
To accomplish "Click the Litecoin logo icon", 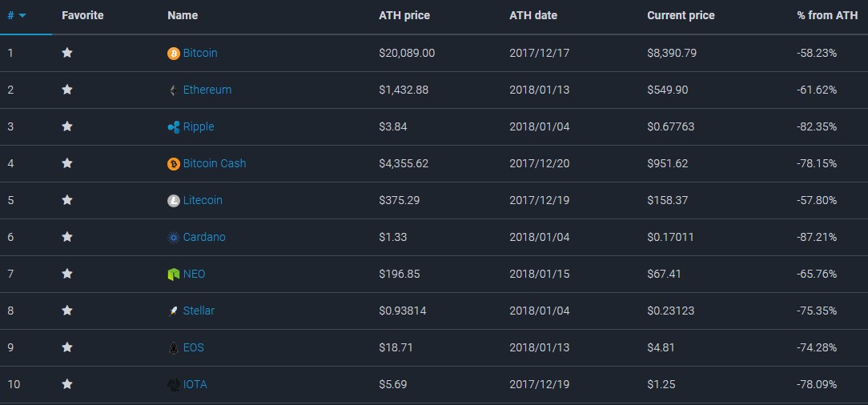I will 174,201.
